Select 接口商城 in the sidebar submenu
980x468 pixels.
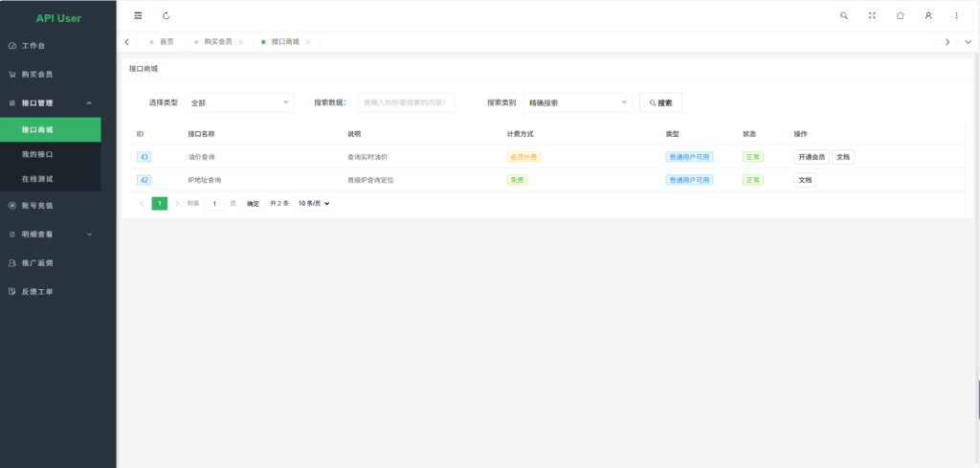[x=51, y=129]
